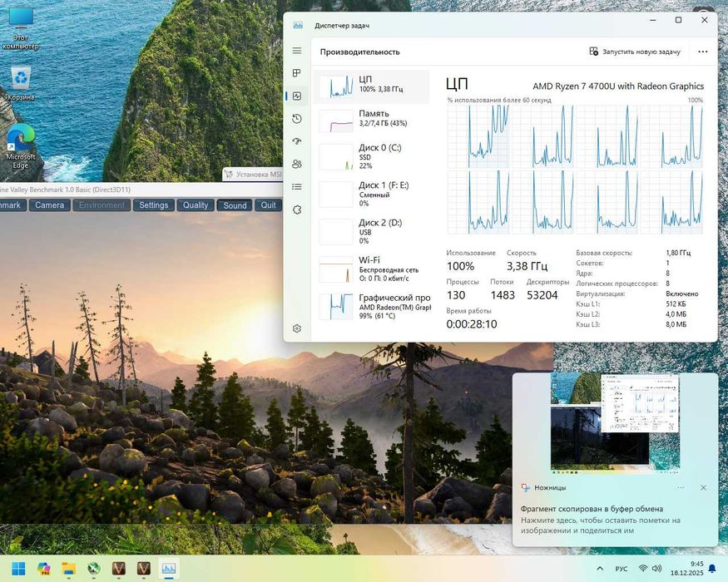
Task: Expand hidden system tray icons chevron
Action: click(600, 569)
